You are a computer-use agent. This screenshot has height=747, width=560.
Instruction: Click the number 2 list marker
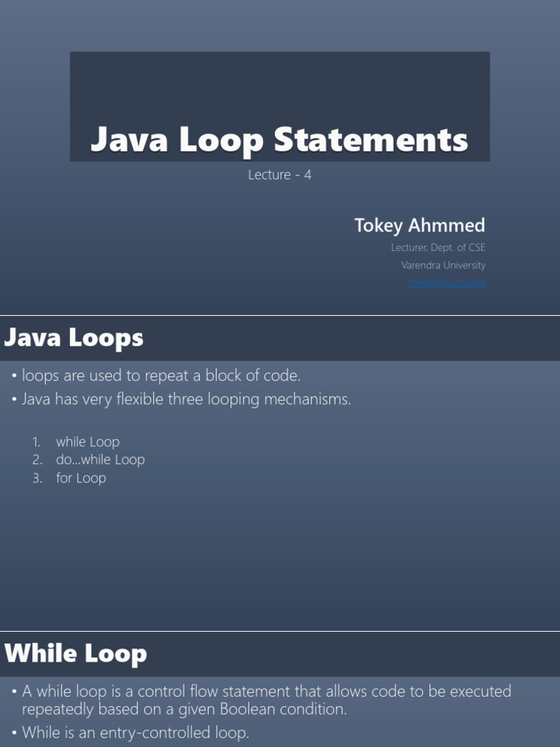(x=37, y=460)
